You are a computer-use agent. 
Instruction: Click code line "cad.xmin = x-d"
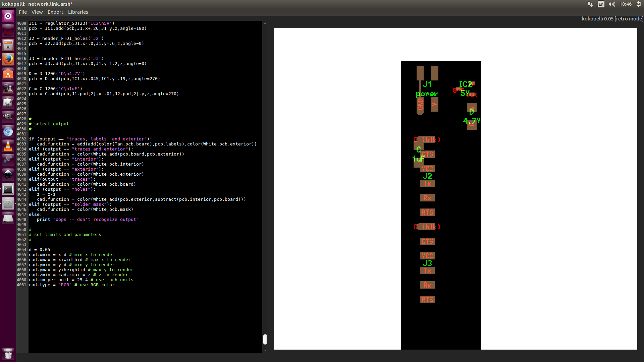[x=72, y=255]
